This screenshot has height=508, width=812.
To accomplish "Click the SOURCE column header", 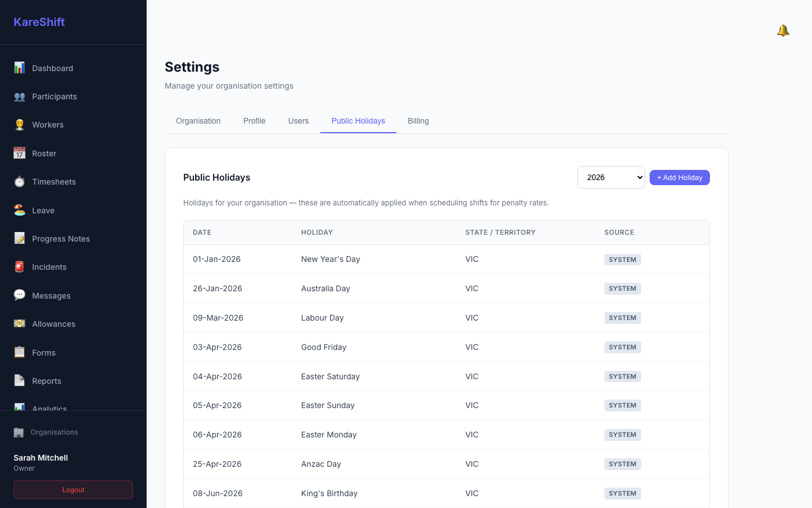I will click(619, 233).
